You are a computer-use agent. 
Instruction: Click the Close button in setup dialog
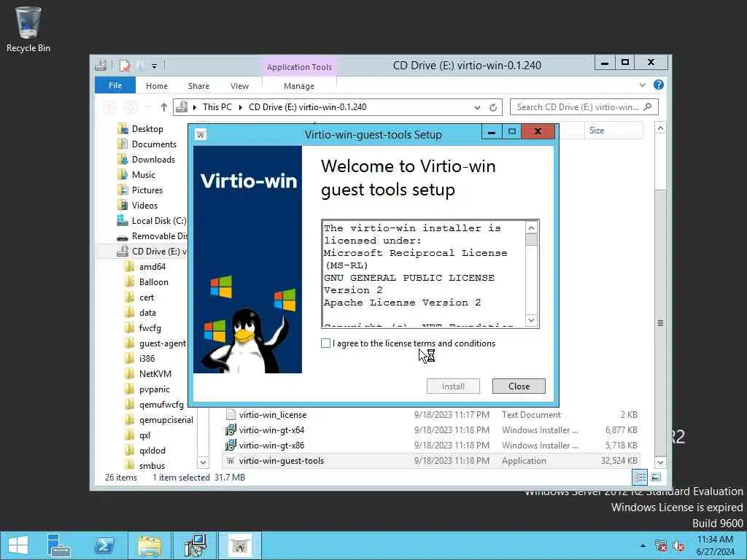[519, 386]
